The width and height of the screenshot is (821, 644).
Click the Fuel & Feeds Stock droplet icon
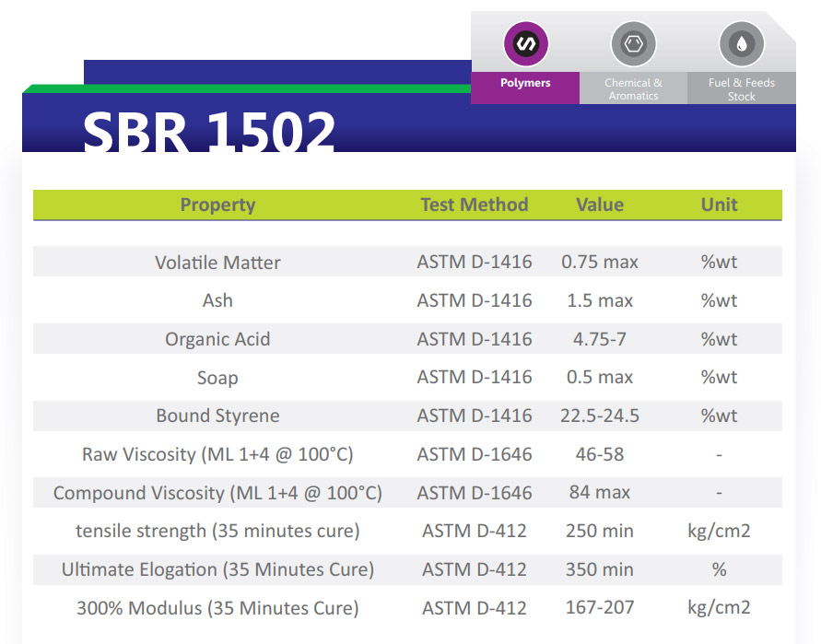coord(742,43)
